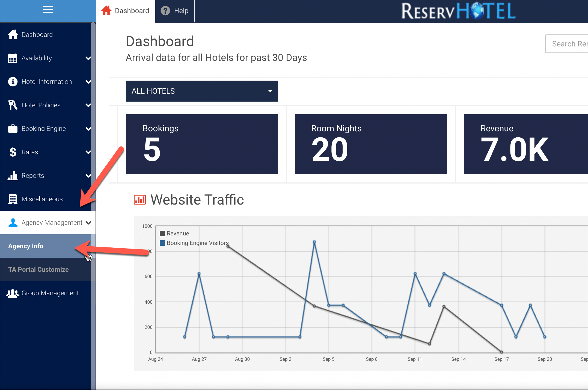Viewport: 588px width, 390px height.
Task: Open the ALL HOTELS dropdown
Action: [202, 91]
